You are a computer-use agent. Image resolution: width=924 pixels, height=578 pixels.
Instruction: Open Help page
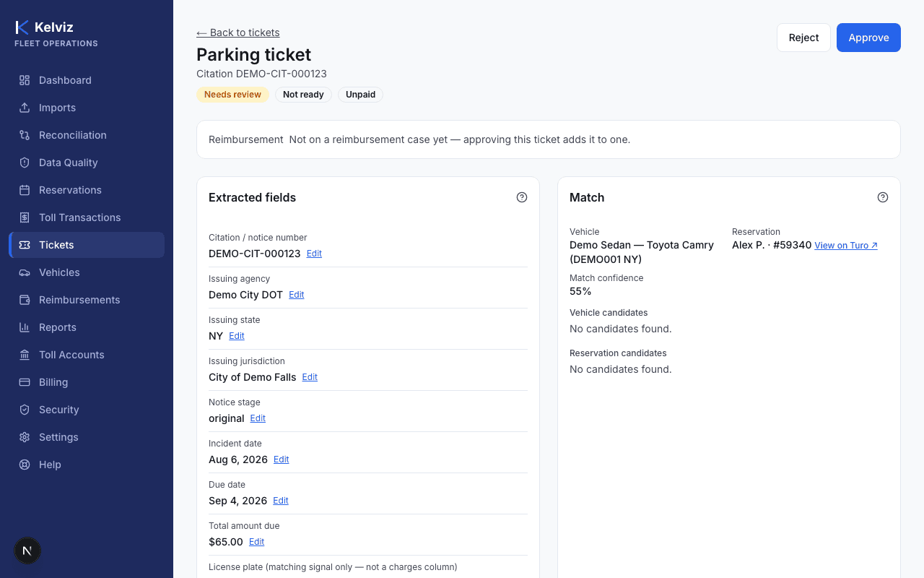pyautogui.click(x=87, y=465)
